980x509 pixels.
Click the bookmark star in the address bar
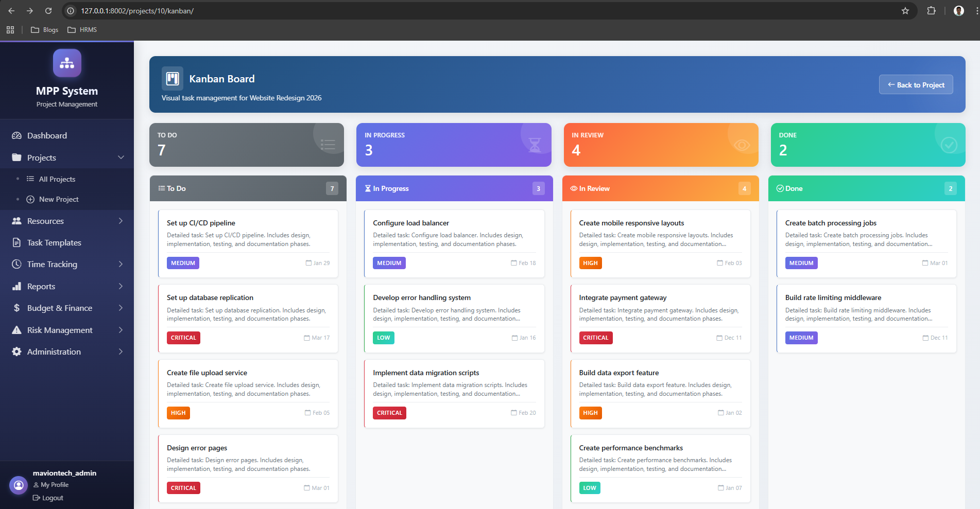point(905,11)
